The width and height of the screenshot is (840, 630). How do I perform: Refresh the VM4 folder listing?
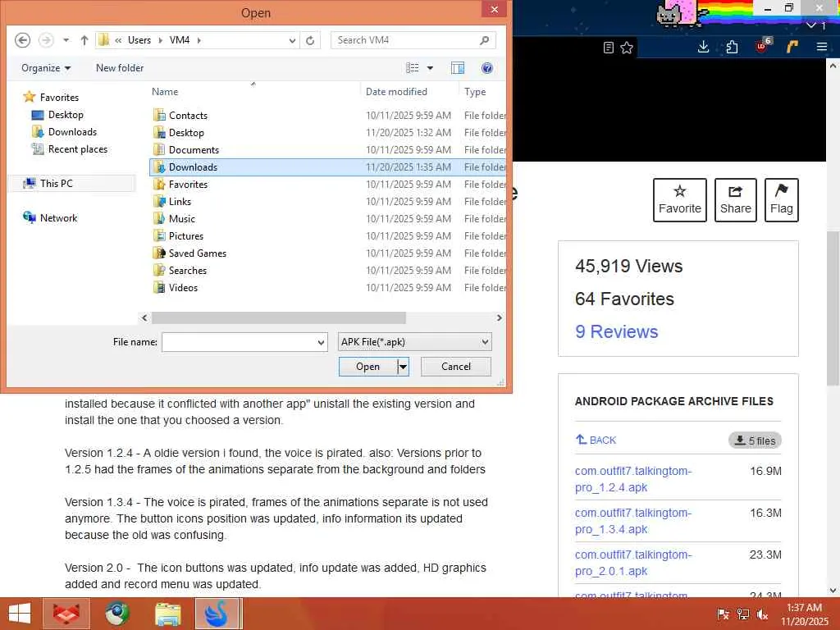point(310,40)
